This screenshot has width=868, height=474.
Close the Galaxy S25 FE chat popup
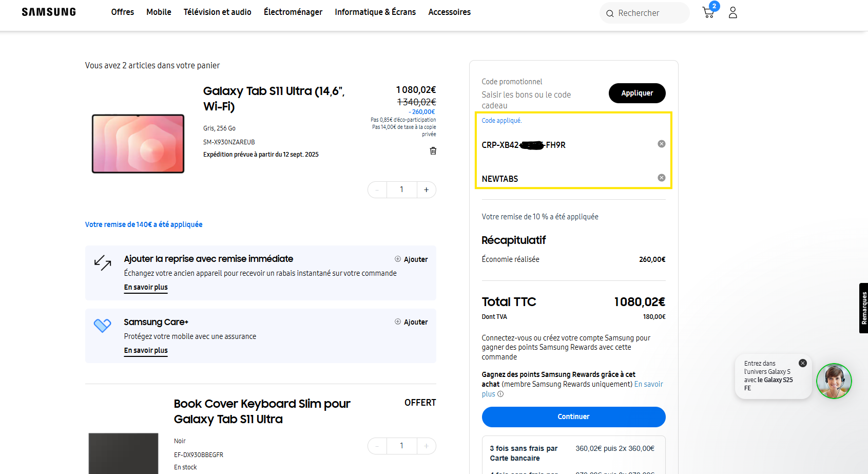pos(803,363)
